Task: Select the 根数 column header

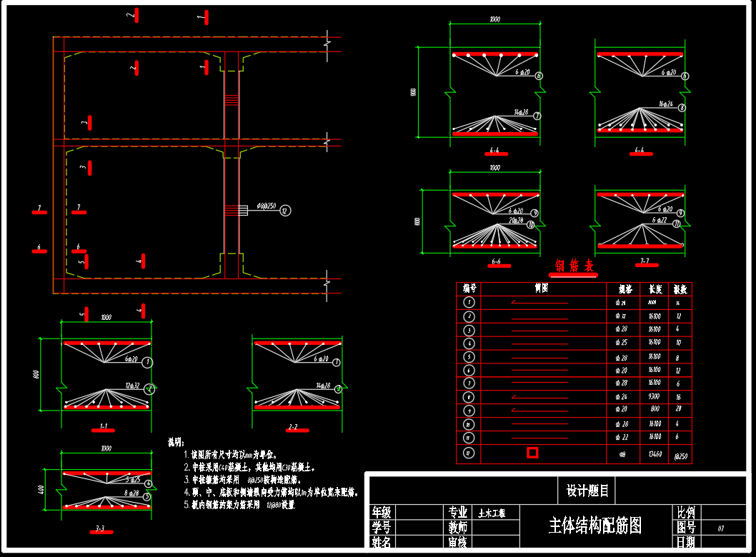Action: click(679, 289)
